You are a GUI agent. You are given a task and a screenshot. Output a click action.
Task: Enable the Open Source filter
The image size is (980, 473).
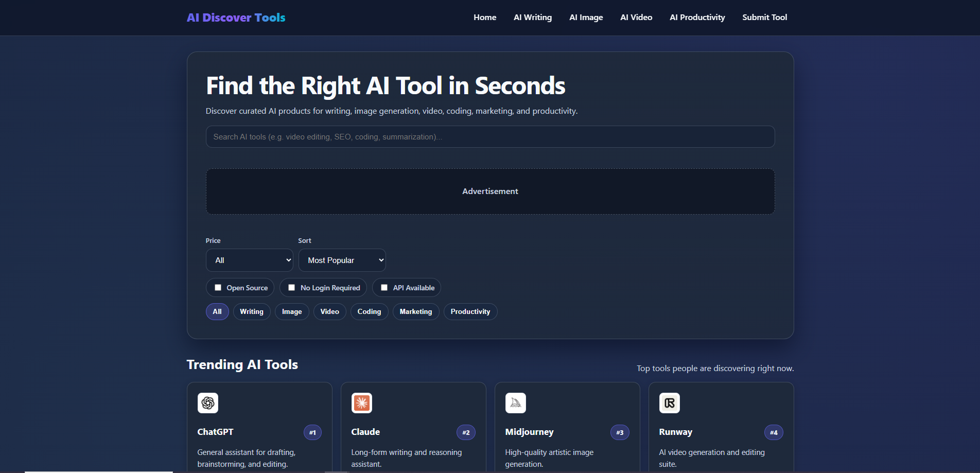[x=218, y=287]
